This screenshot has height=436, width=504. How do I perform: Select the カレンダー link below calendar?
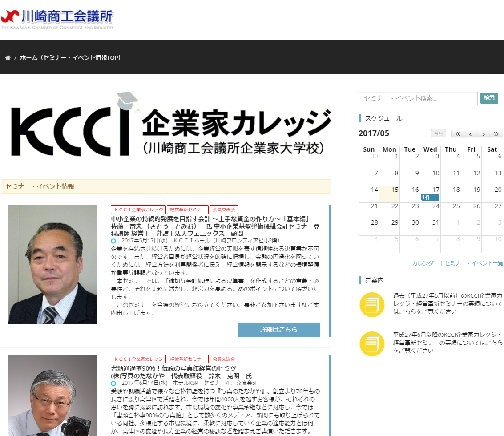click(x=425, y=263)
